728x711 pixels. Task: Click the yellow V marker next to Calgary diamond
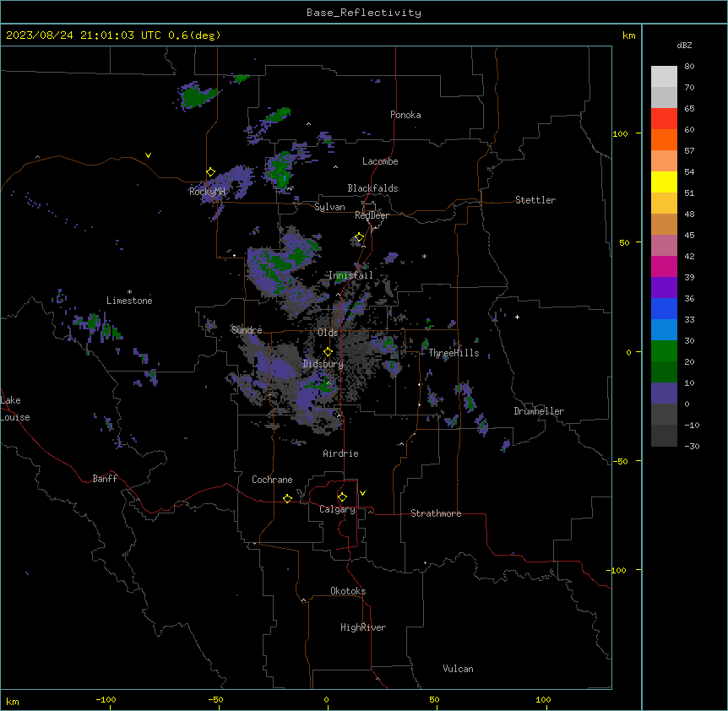362,493
